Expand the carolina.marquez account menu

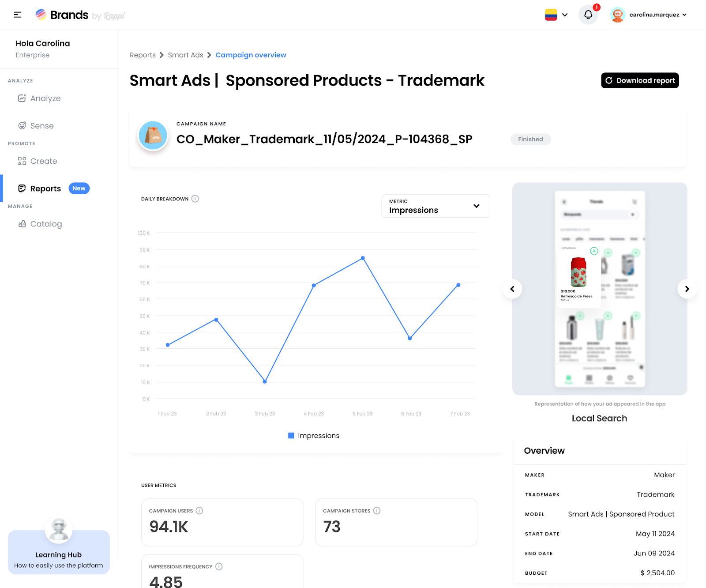pos(684,15)
